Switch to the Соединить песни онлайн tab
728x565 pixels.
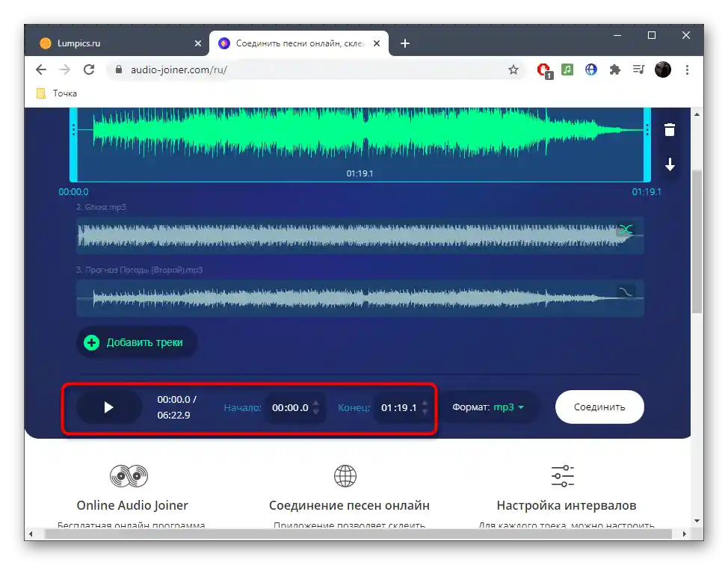click(298, 43)
